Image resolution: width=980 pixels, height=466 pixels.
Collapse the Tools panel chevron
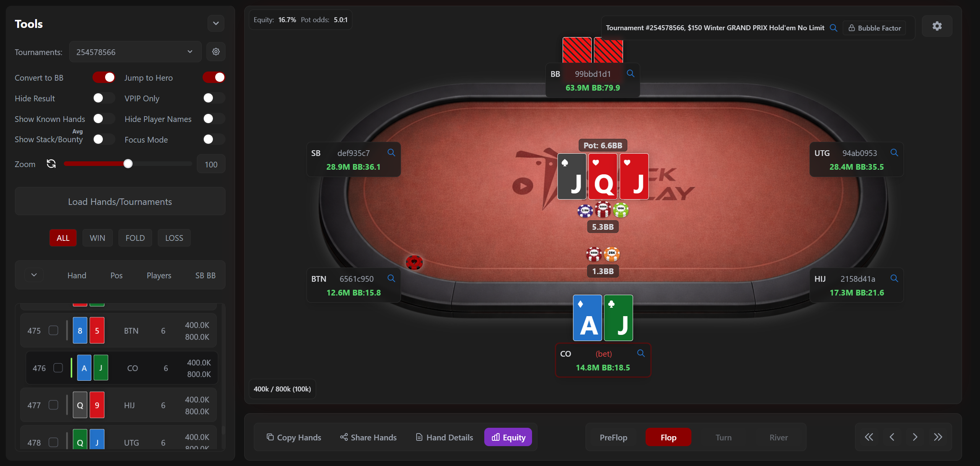pos(216,23)
